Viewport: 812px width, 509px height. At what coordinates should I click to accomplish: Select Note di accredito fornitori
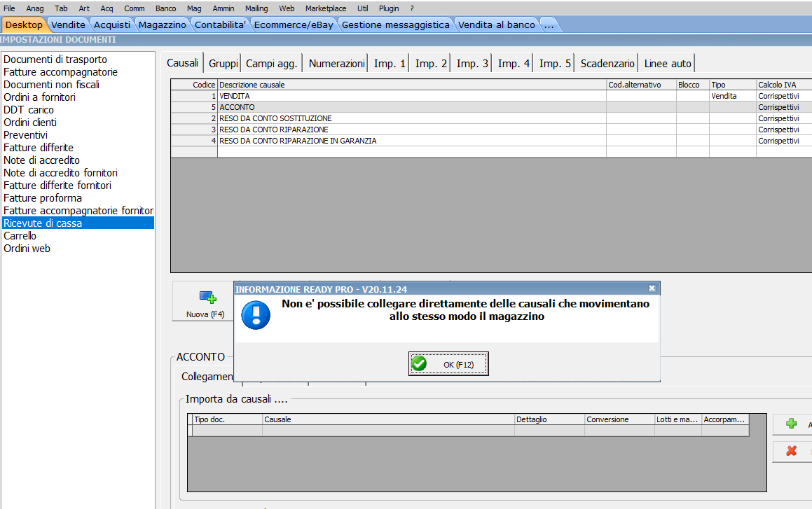coord(78,173)
